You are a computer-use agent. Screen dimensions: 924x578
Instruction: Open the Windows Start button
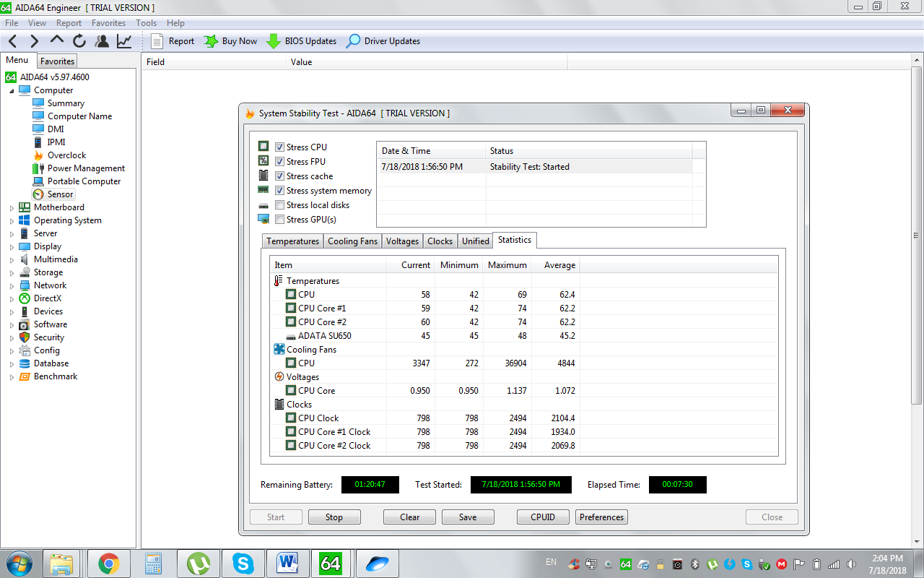(x=19, y=564)
